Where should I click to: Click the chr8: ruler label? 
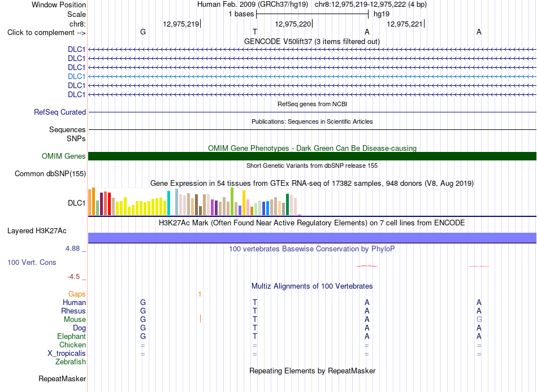(x=77, y=24)
